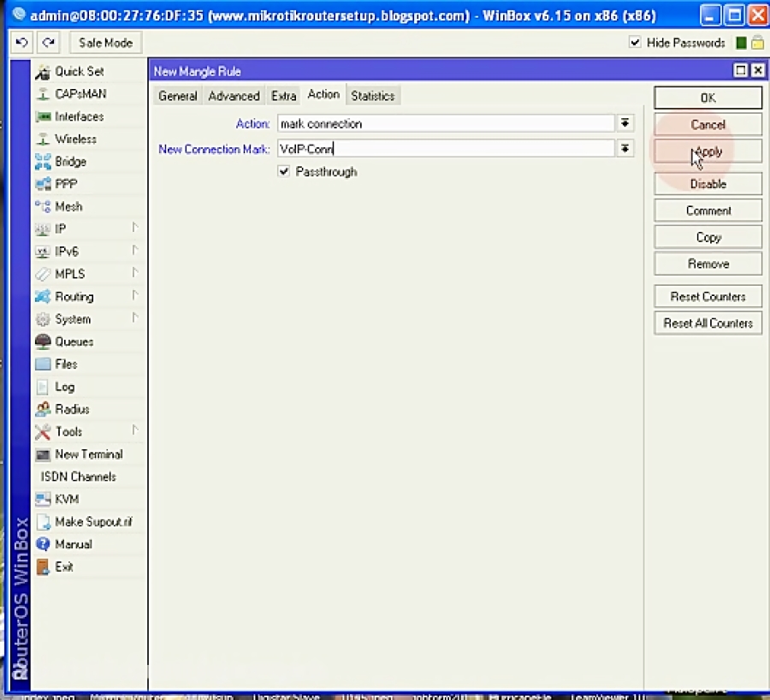Toggle the Passthrough checkbox
Viewport: 770px width, 700px height.
point(283,171)
